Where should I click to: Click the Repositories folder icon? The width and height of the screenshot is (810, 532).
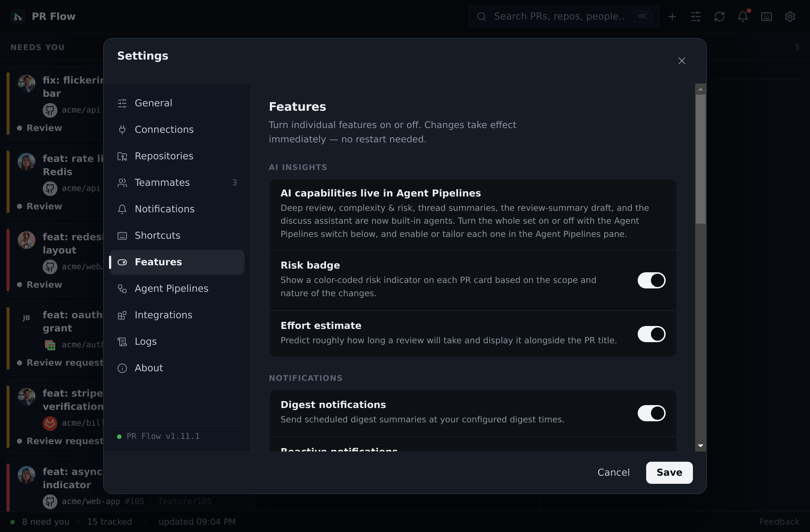click(122, 156)
